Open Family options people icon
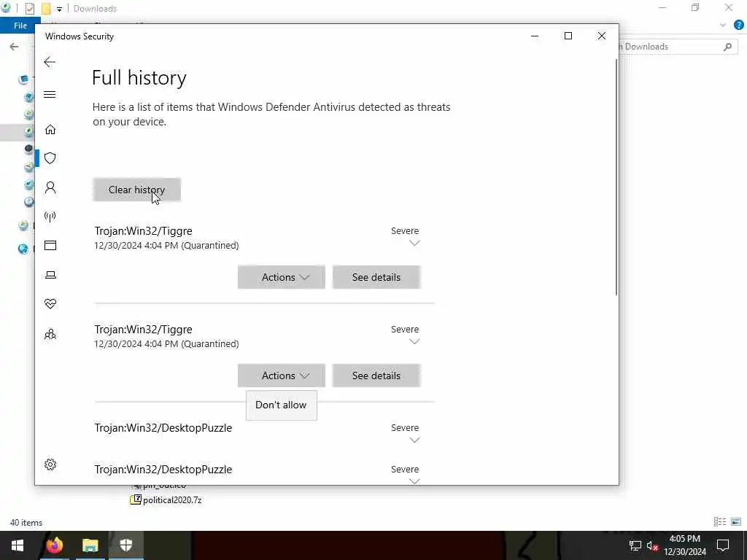 (50, 334)
